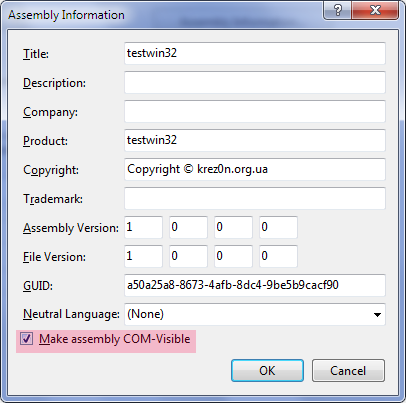Click the Description label
Screen dimensions: 406x403
point(54,83)
